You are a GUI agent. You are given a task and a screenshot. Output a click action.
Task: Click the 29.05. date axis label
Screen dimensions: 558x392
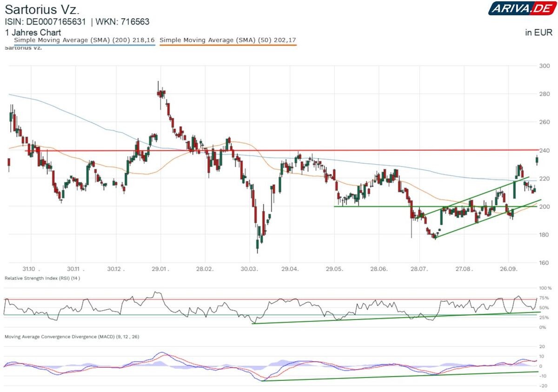point(334,269)
